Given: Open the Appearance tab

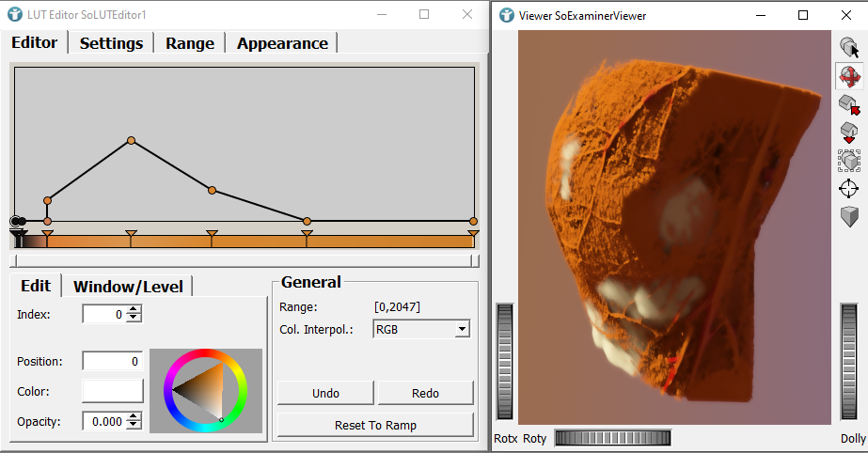Looking at the screenshot, I should click(282, 43).
